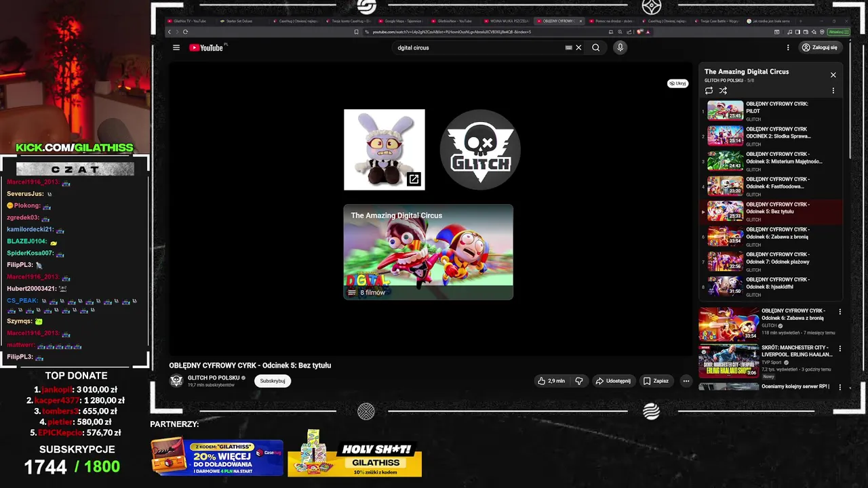Start voice search with the microphone icon
Image resolution: width=868 pixels, height=488 pixels.
click(x=620, y=47)
